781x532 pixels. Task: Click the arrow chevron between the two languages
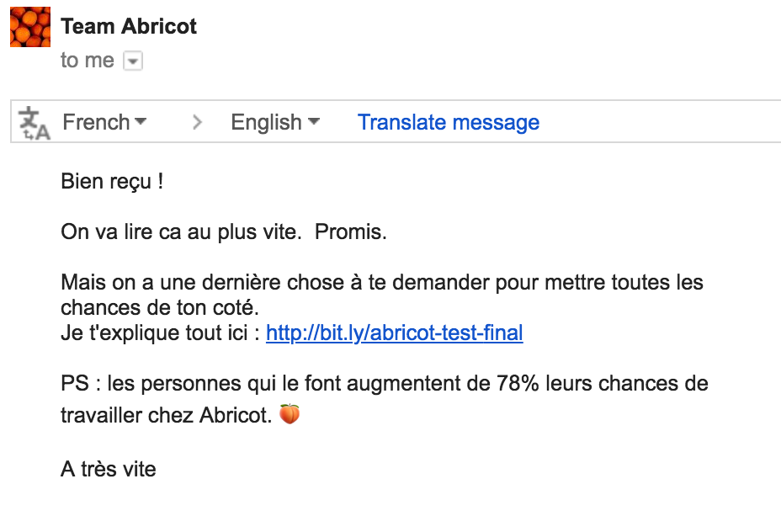[x=198, y=122]
